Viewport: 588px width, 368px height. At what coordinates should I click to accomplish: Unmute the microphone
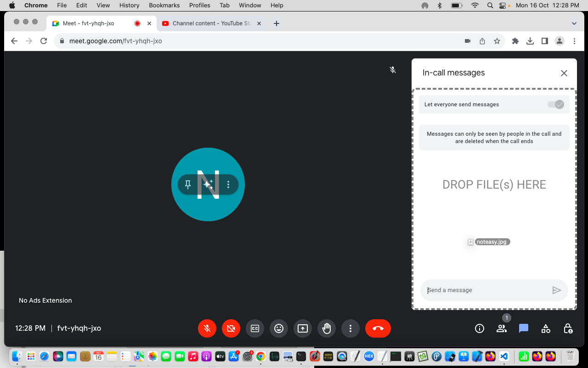(207, 328)
